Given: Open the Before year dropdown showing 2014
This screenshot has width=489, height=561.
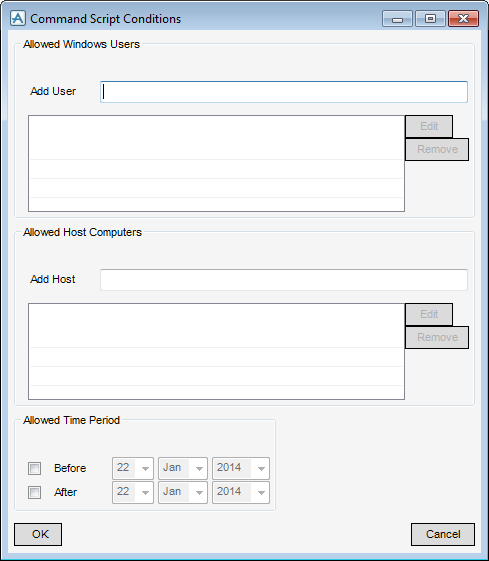Looking at the screenshot, I should tap(241, 468).
